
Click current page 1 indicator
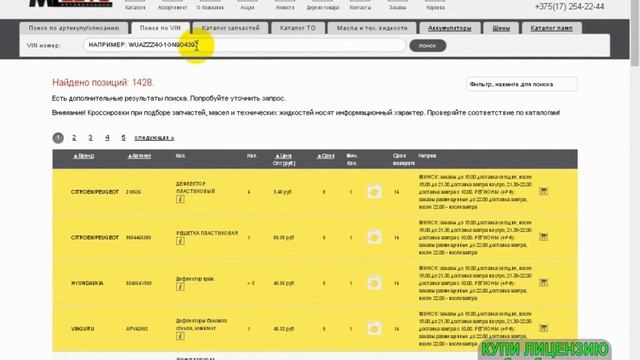click(58, 138)
